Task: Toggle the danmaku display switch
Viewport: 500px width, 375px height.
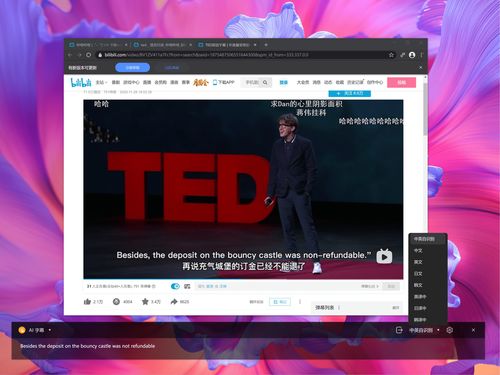Action: pos(175,286)
